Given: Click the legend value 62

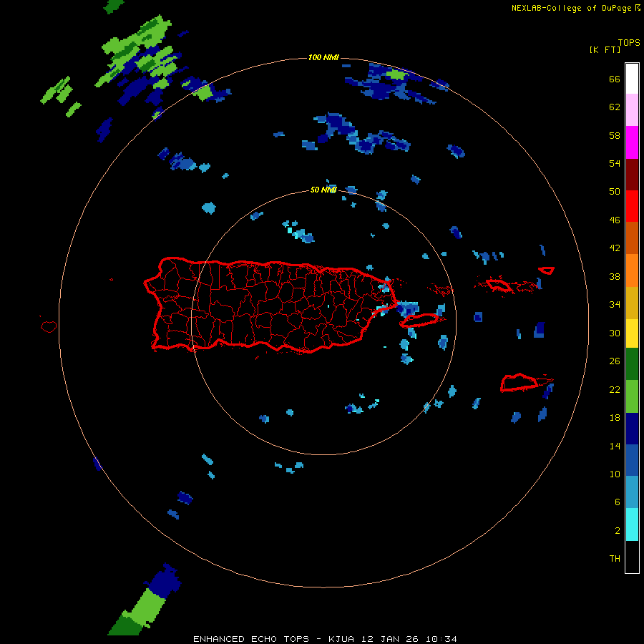Looking at the screenshot, I should (x=615, y=107).
